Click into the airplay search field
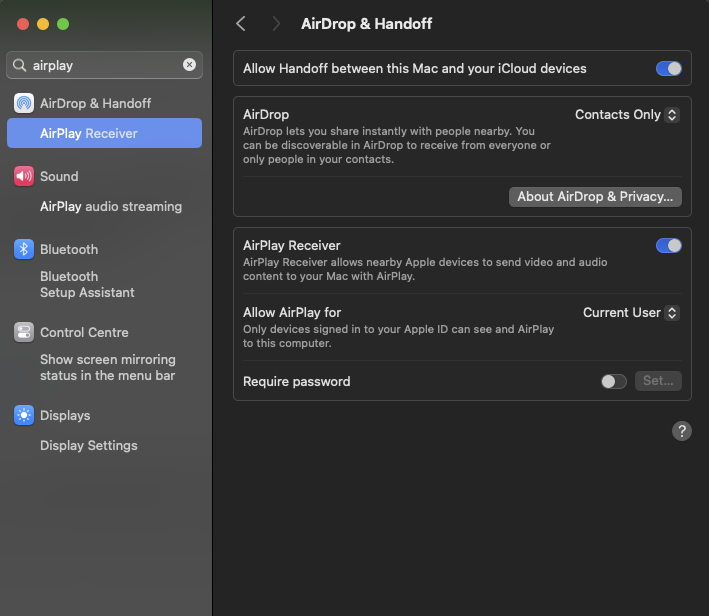 (x=104, y=65)
